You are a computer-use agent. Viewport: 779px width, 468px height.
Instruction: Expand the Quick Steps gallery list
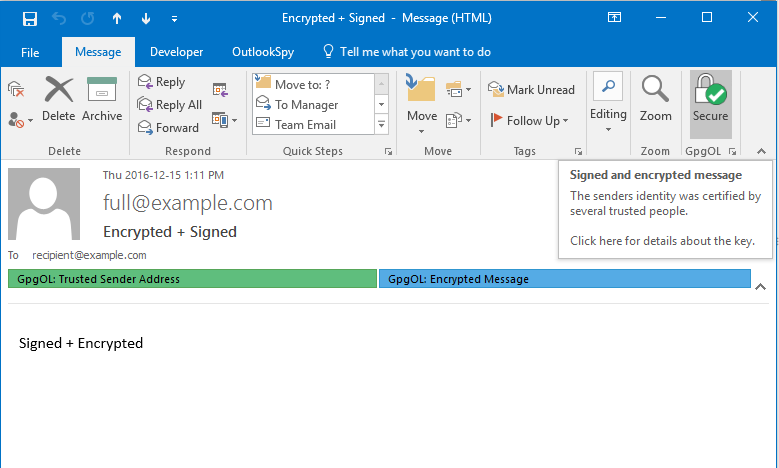coord(381,125)
